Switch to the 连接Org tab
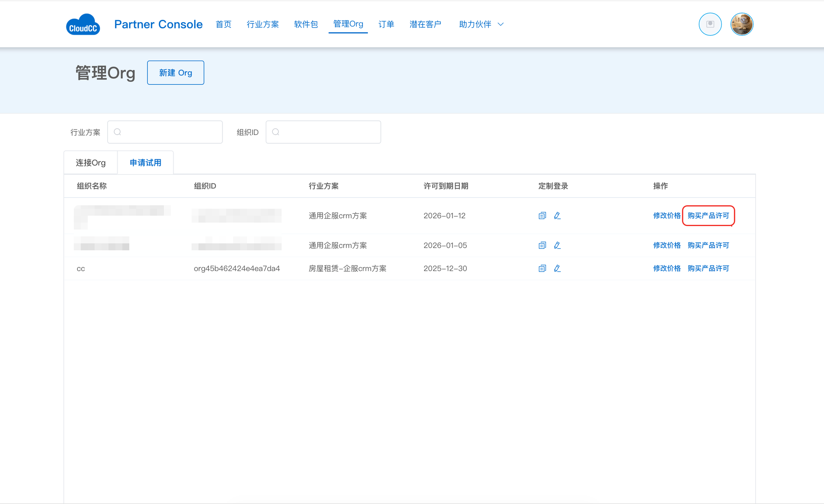Image resolution: width=824 pixels, height=504 pixels. (91, 163)
